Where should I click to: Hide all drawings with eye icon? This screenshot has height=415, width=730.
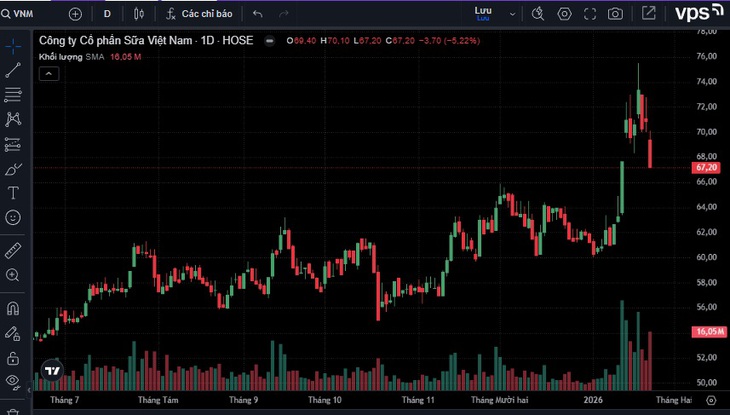[13, 381]
